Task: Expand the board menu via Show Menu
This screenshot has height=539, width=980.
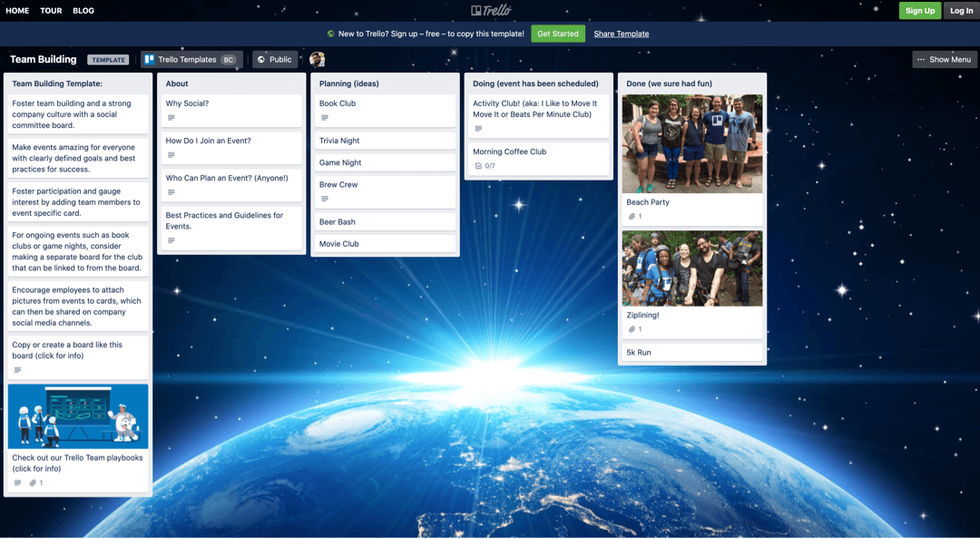Action: pyautogui.click(x=945, y=59)
